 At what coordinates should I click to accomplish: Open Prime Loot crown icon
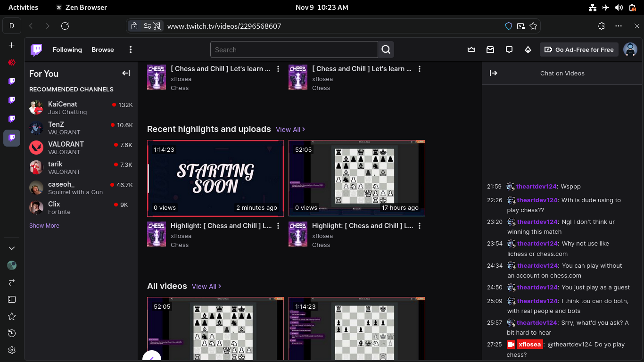click(471, 49)
